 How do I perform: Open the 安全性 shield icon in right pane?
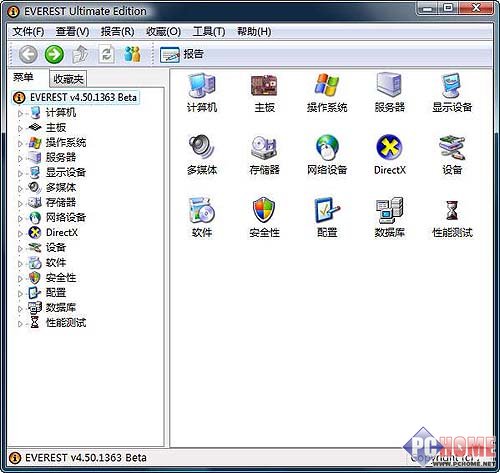(x=264, y=217)
